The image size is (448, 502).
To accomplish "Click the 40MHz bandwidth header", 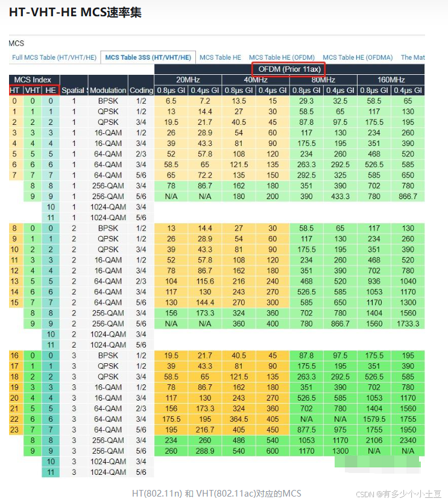I will 256,80.
